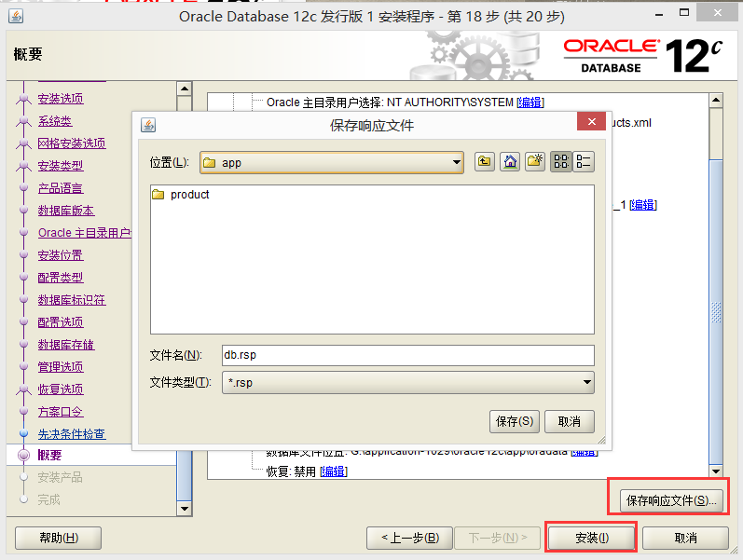Create a new folder icon
The width and height of the screenshot is (743, 560).
click(x=535, y=162)
